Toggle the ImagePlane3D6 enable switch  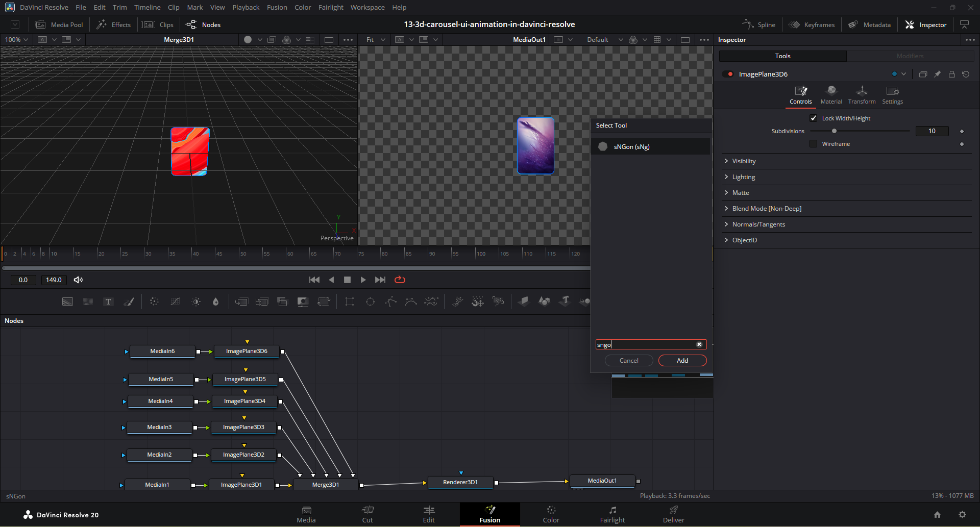coord(728,74)
